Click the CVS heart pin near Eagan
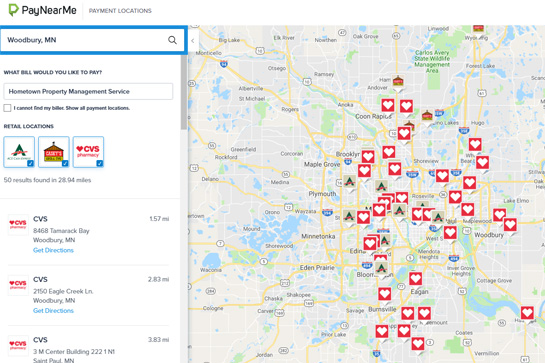 coord(415,280)
